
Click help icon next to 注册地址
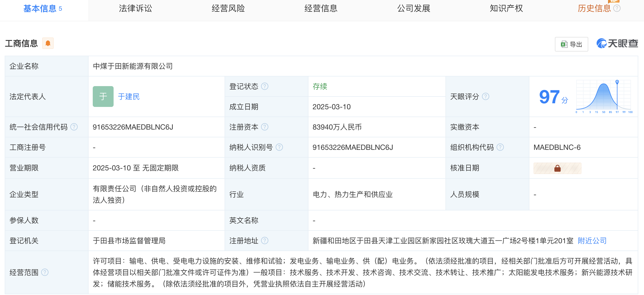point(265,241)
